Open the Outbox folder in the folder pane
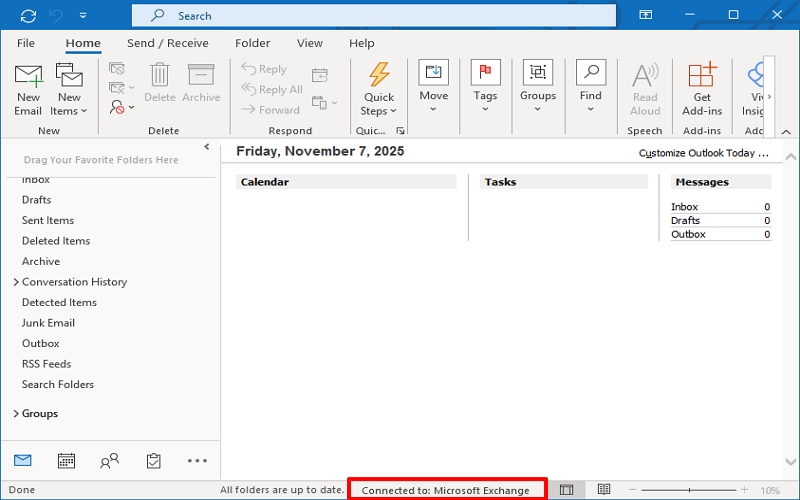Screen dimensions: 800x500 click(40, 343)
